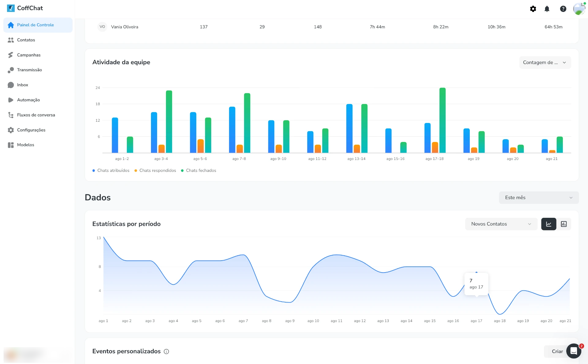Click the value 10h 36m

[x=496, y=27]
